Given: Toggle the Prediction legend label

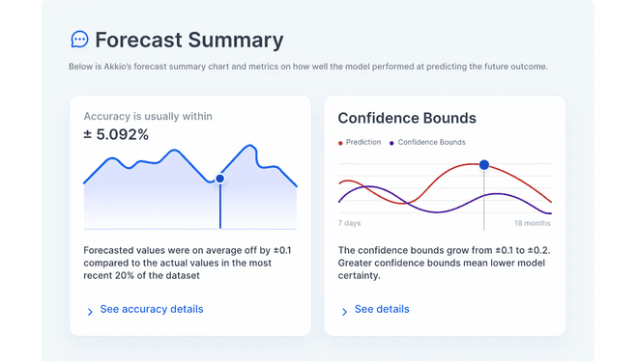Looking at the screenshot, I should 363,142.
